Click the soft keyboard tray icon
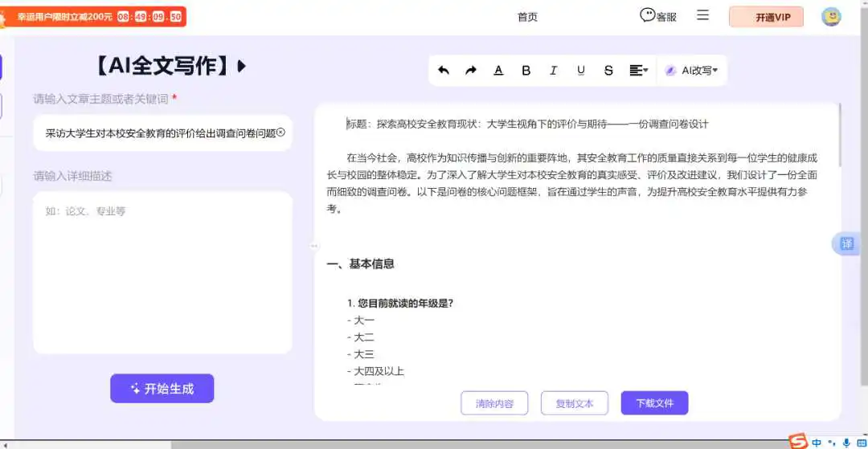Image resolution: width=868 pixels, height=449 pixels. 862,443
